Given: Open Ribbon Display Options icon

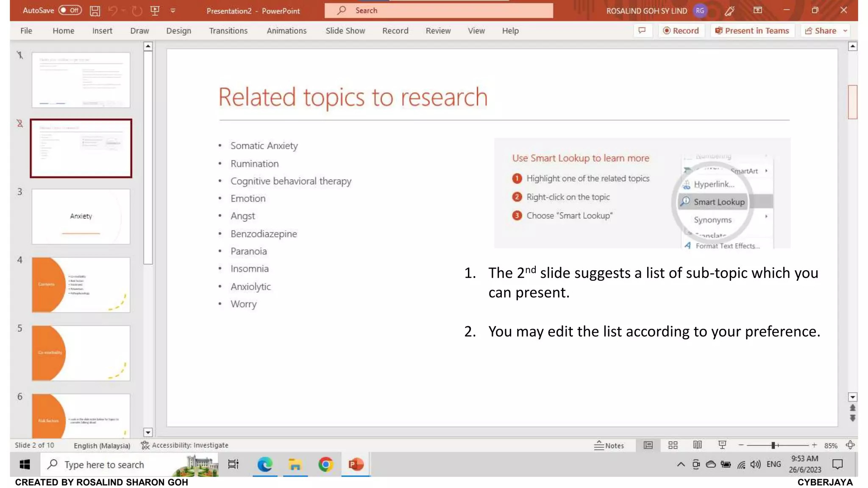Looking at the screenshot, I should [758, 10].
